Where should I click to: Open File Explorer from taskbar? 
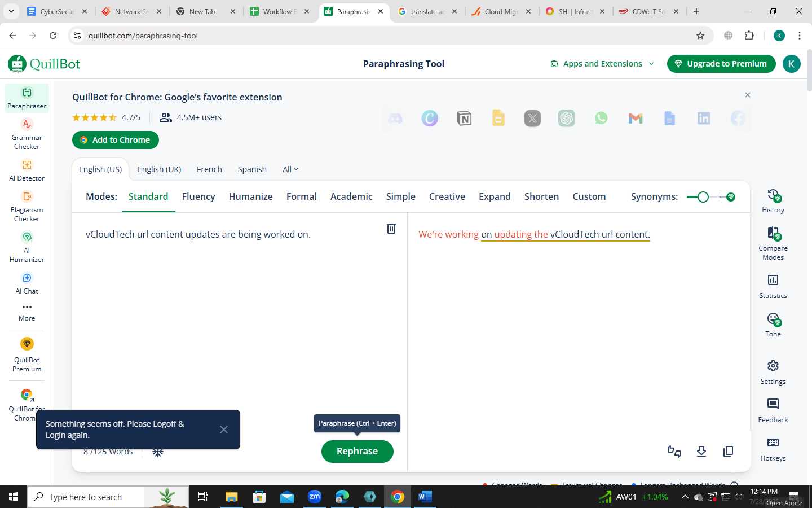click(232, 497)
